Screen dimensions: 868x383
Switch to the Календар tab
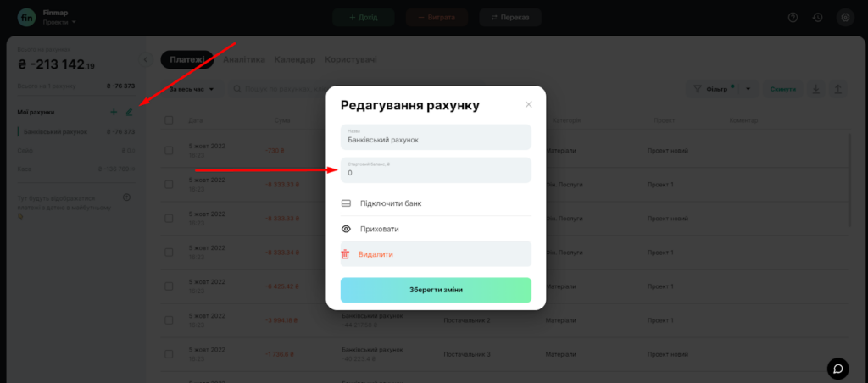click(x=295, y=59)
